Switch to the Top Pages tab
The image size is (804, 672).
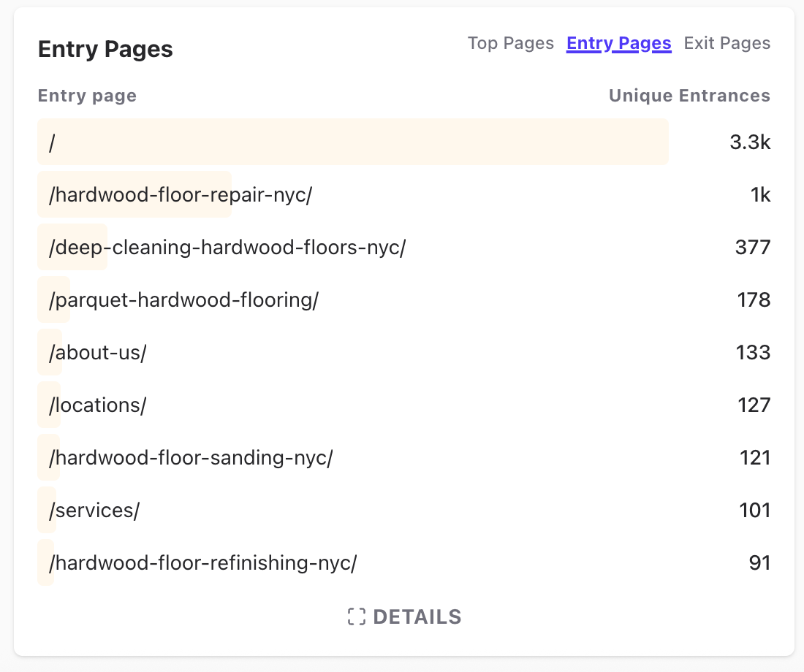pyautogui.click(x=510, y=43)
